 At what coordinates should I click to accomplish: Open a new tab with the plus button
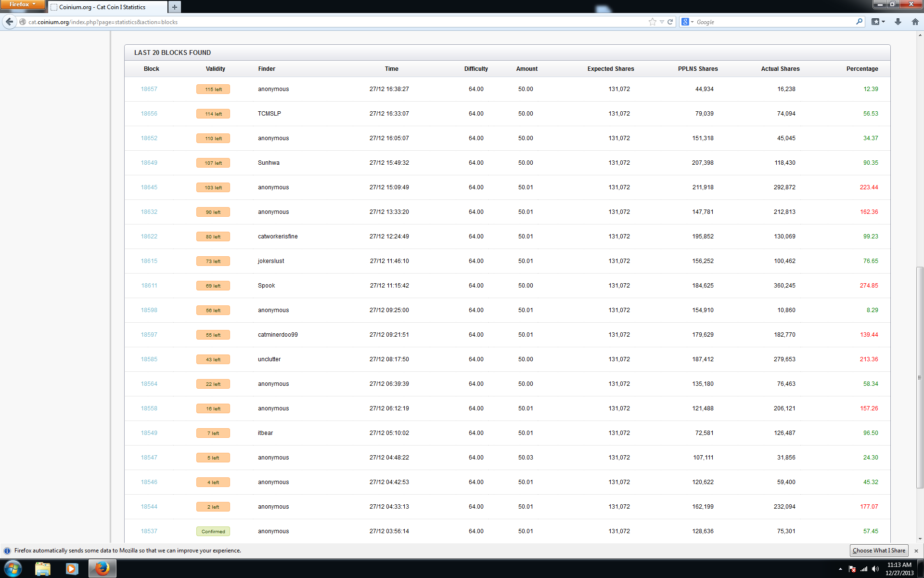(x=175, y=7)
